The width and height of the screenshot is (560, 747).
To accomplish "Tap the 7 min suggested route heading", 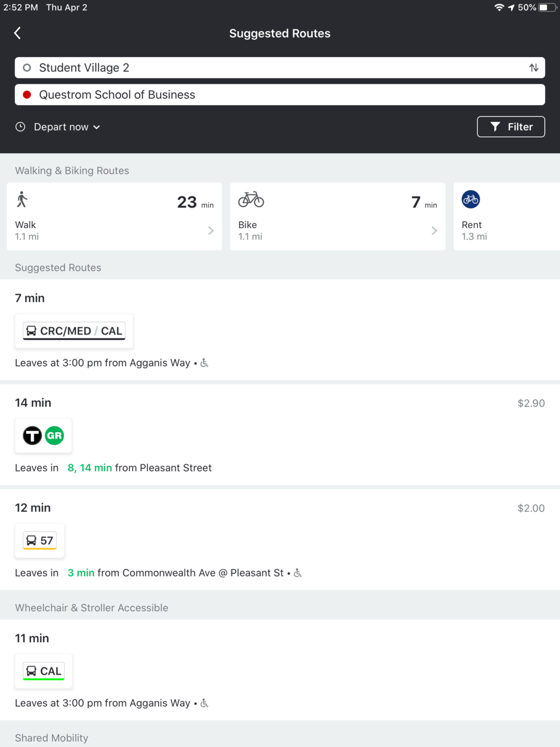I will pos(30,298).
